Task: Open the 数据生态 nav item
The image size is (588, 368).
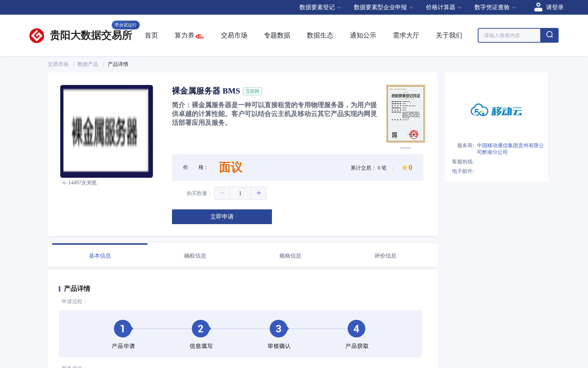Action: click(x=320, y=35)
